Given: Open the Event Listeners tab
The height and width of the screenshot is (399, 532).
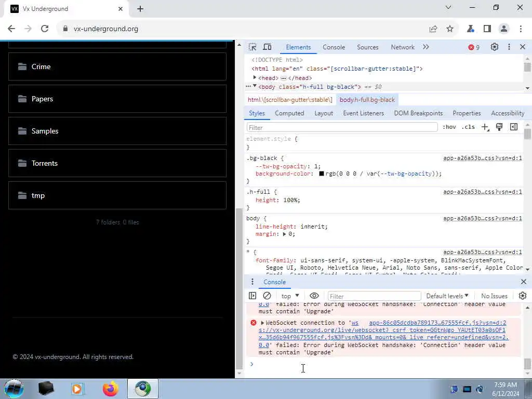Looking at the screenshot, I should click(x=363, y=113).
